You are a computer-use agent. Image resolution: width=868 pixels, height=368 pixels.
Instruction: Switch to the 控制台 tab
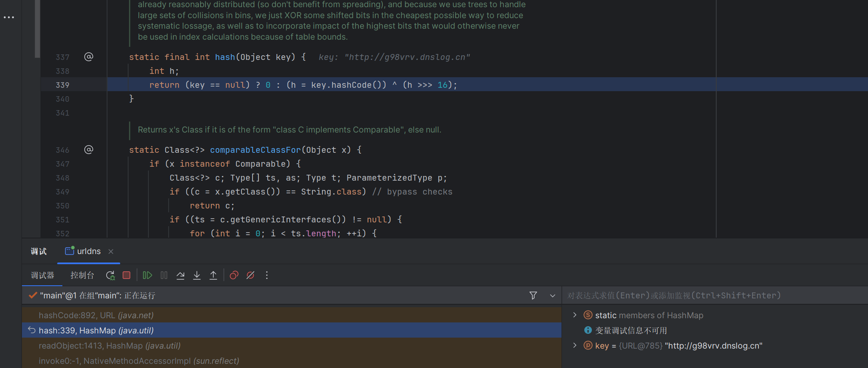[x=82, y=276]
